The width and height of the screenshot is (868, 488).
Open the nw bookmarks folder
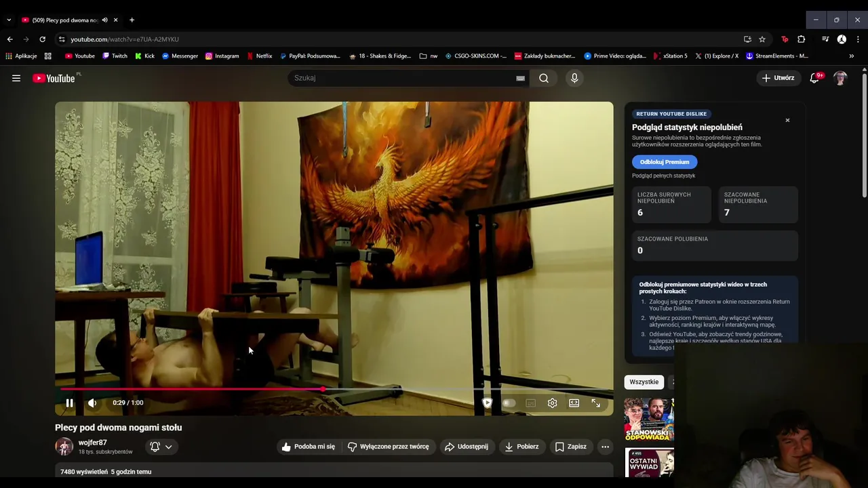[429, 56]
